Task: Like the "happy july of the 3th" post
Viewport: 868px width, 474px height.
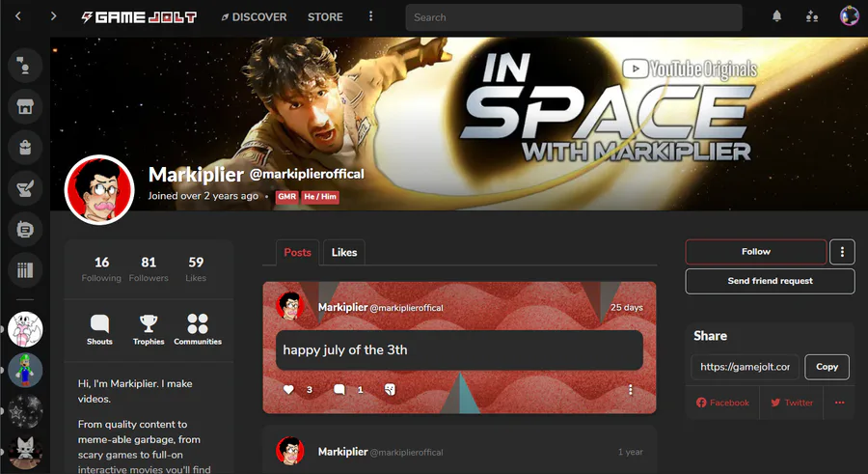Action: [x=288, y=390]
